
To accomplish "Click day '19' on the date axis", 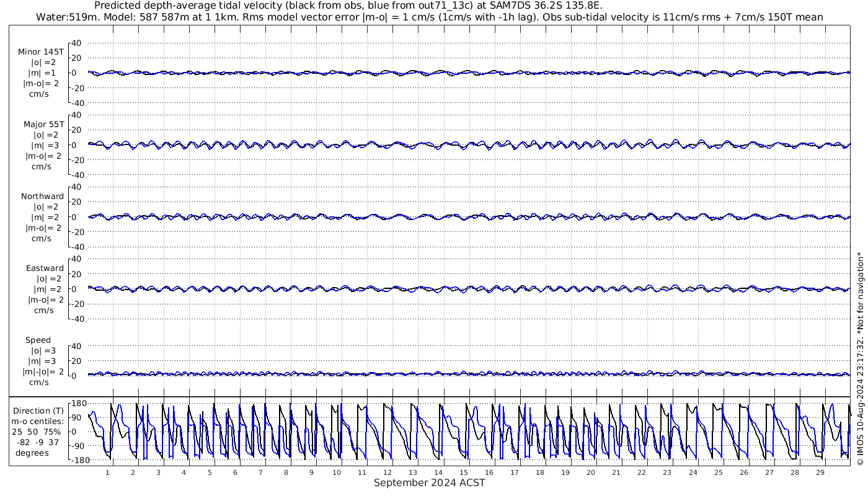I will [x=565, y=472].
